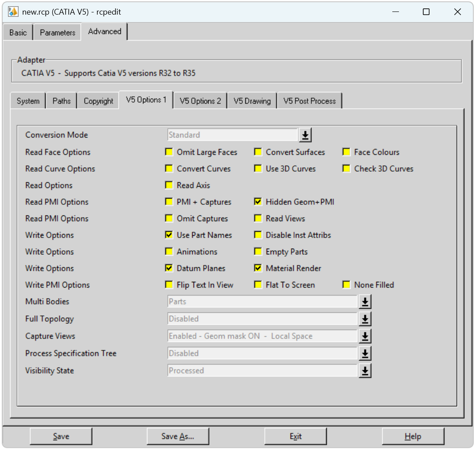Tick the Read Views checkbox

pos(258,219)
